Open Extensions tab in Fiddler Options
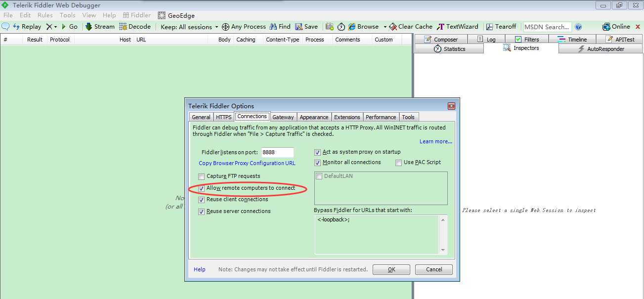644x299 pixels. click(347, 117)
